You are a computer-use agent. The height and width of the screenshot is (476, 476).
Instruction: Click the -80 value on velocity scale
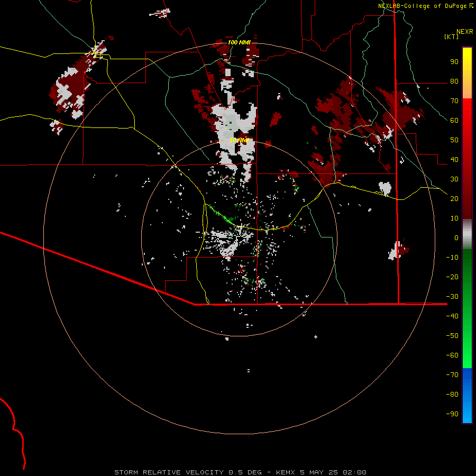click(452, 395)
